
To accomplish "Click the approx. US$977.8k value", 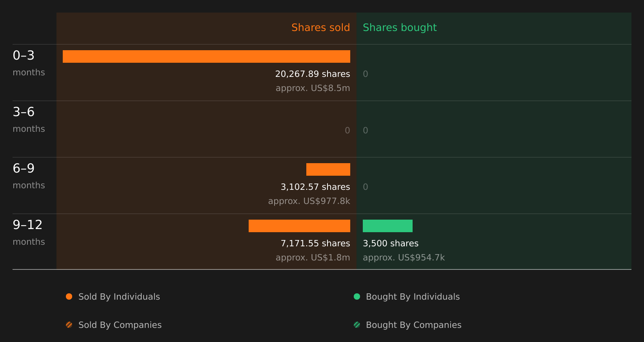I will (x=309, y=201).
